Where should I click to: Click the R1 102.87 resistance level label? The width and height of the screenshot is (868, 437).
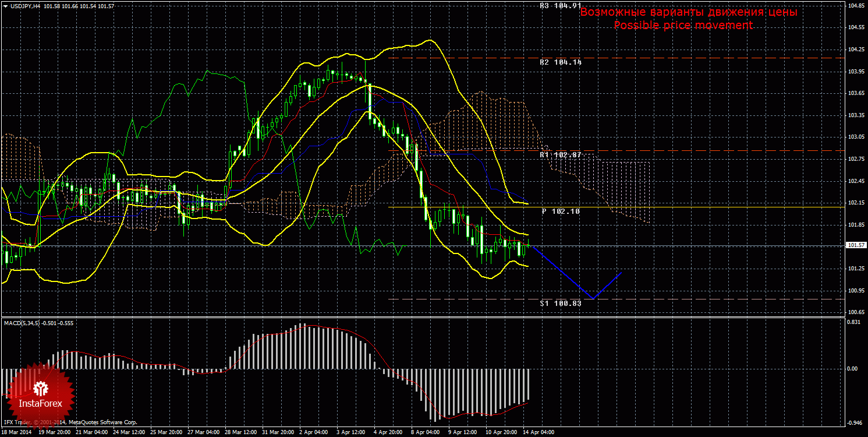(561, 155)
